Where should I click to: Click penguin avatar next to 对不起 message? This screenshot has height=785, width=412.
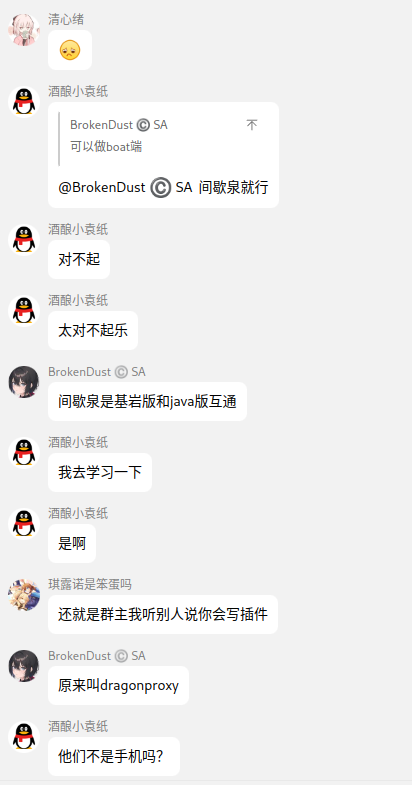(x=24, y=240)
